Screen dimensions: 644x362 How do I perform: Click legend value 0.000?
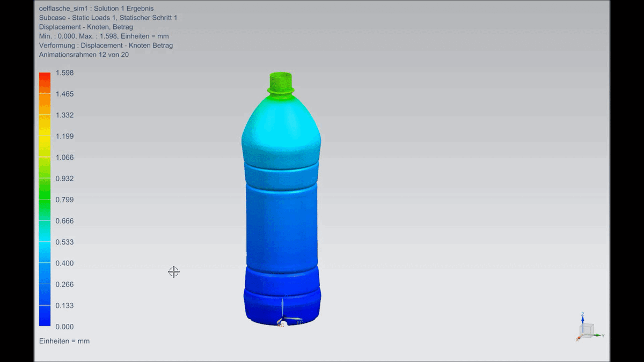pos(65,327)
